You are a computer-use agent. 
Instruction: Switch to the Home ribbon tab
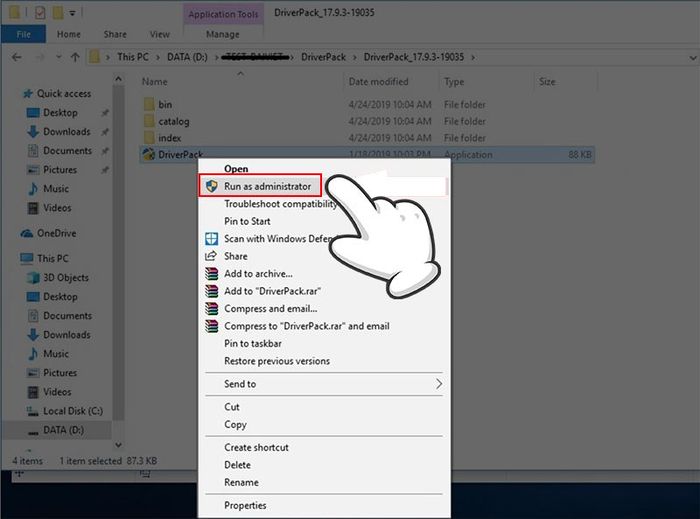(69, 34)
